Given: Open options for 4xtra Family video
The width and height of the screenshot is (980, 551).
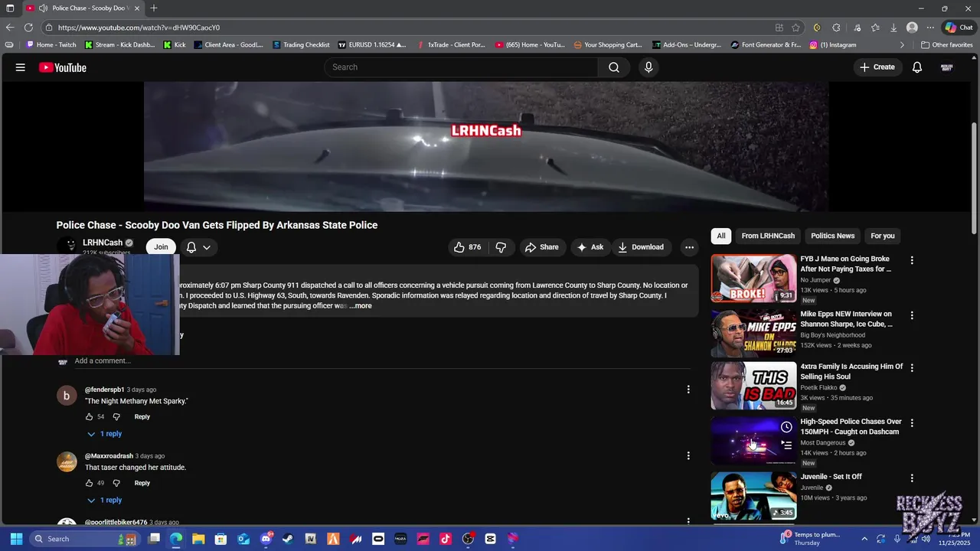Looking at the screenshot, I should pyautogui.click(x=912, y=367).
